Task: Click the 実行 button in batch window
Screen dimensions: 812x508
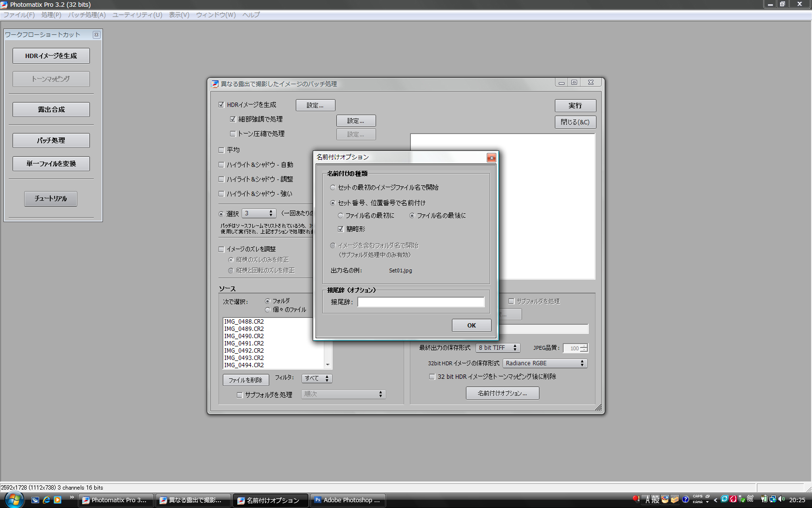Action: click(575, 105)
